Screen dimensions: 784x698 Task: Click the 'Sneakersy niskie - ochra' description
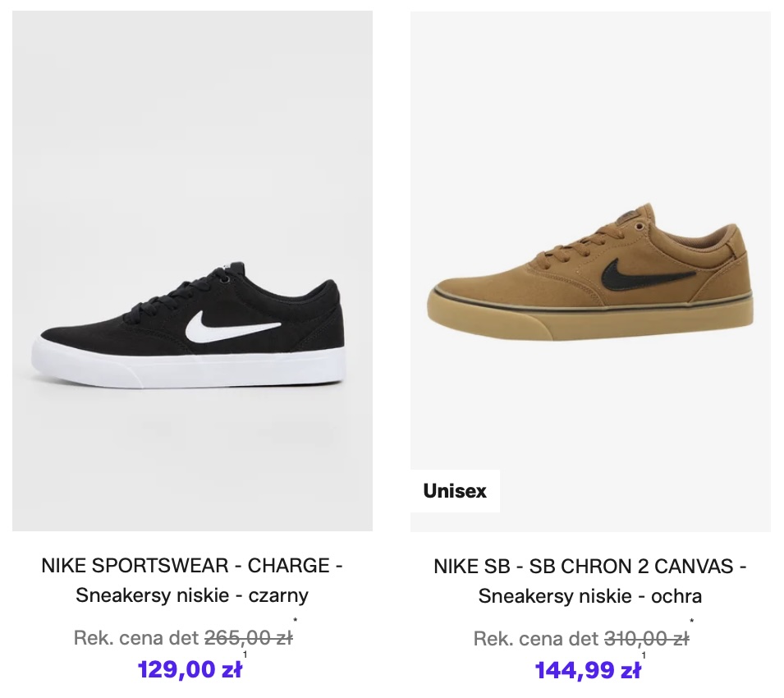[590, 595]
